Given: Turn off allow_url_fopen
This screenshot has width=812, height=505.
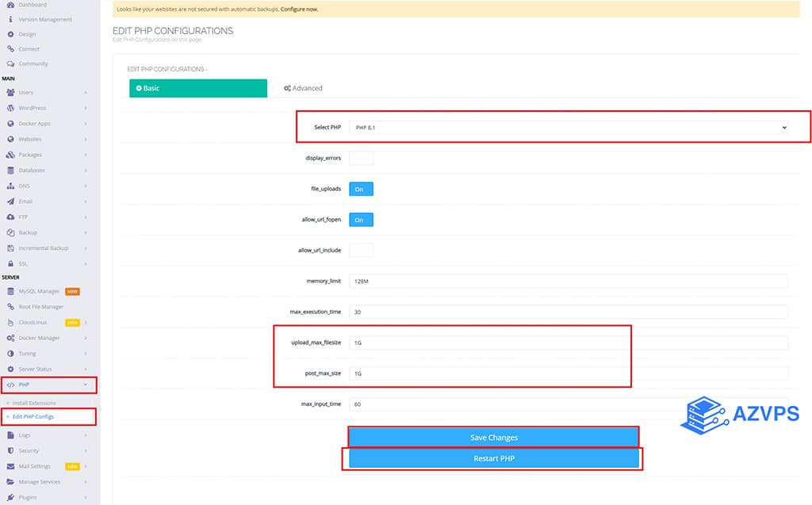Looking at the screenshot, I should point(361,220).
